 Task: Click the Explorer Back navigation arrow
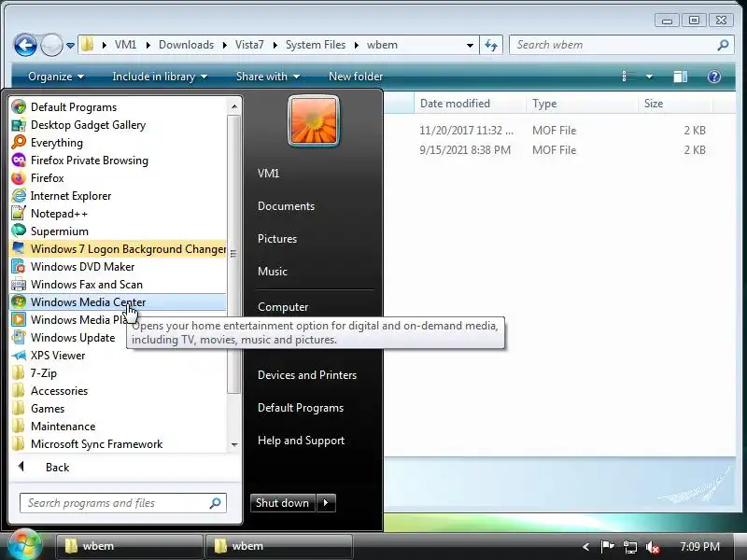26,45
